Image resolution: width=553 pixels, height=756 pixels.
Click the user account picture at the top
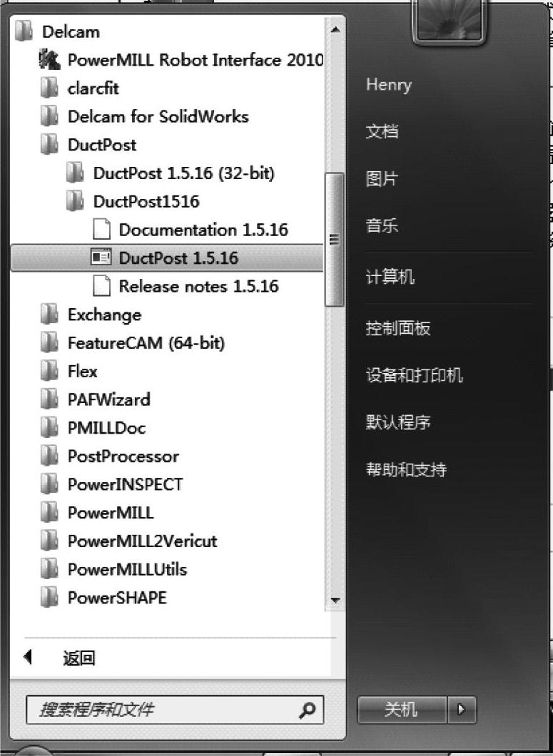point(450,21)
